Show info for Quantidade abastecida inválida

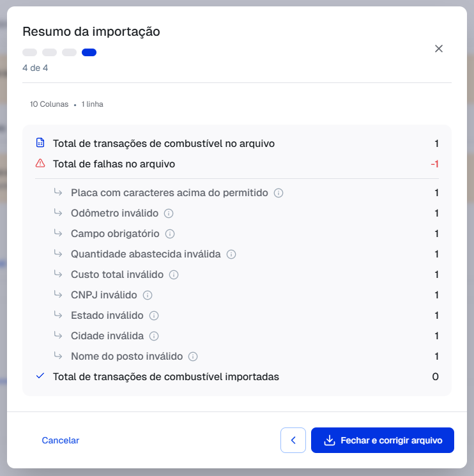pos(231,254)
